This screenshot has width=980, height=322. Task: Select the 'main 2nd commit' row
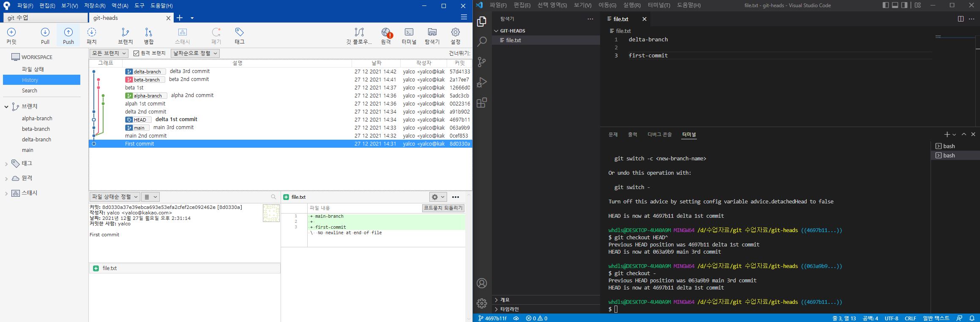(x=280, y=136)
